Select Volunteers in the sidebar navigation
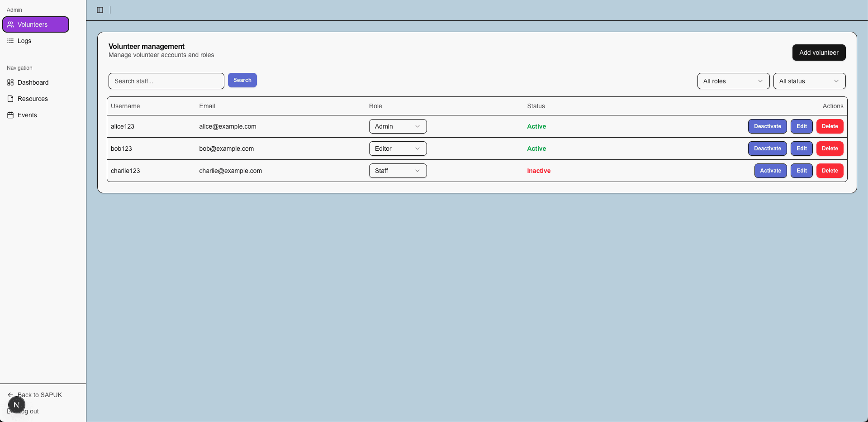Viewport: 868px width, 422px height. (35, 24)
